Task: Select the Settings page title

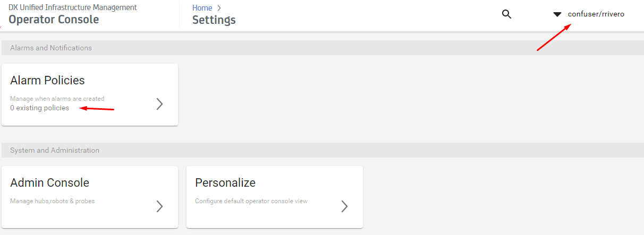Action: pos(214,20)
